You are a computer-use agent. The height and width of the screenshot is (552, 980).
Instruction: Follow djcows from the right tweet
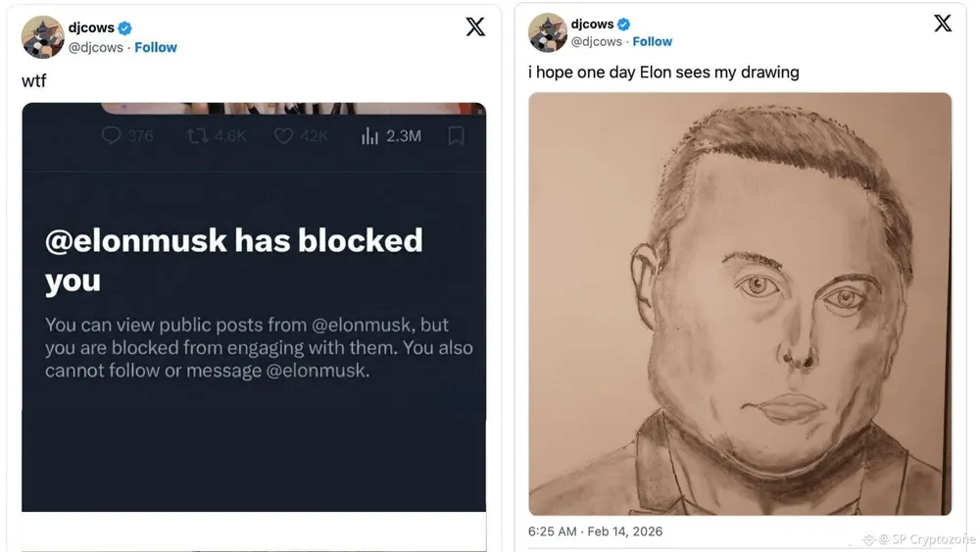653,41
